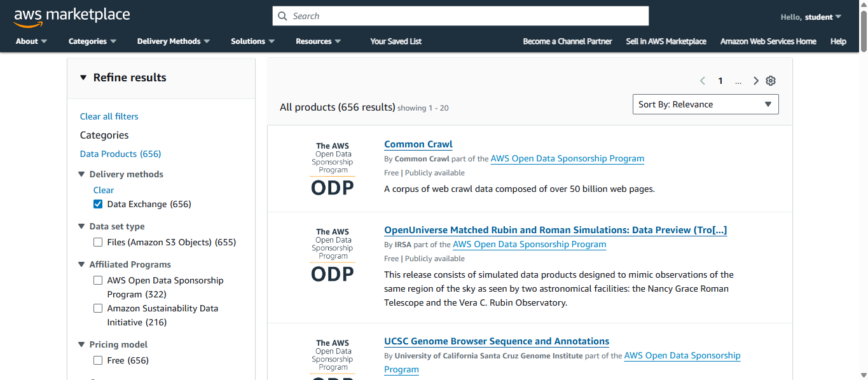Open the Delivery Methods menu
Screen dimensions: 868x380
coord(173,41)
